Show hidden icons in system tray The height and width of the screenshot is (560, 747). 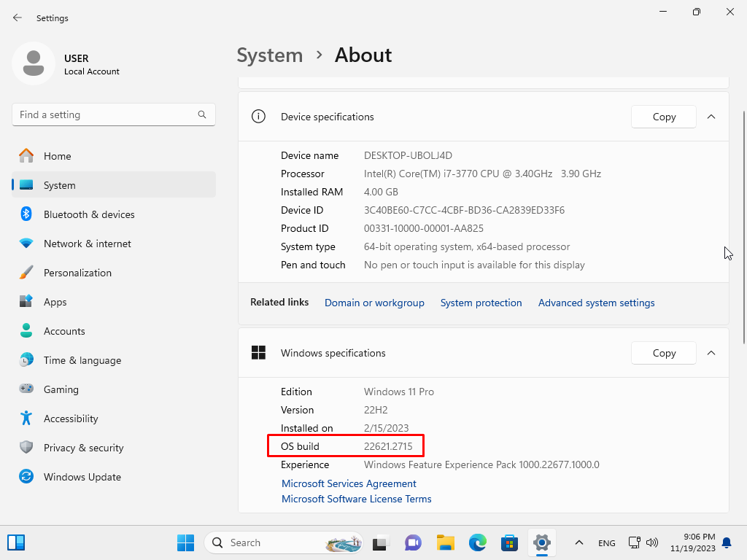coord(579,542)
